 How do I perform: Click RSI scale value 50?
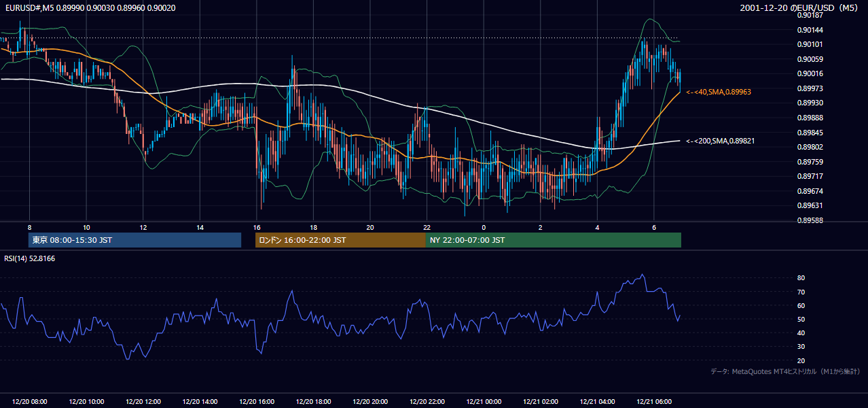coord(801,319)
